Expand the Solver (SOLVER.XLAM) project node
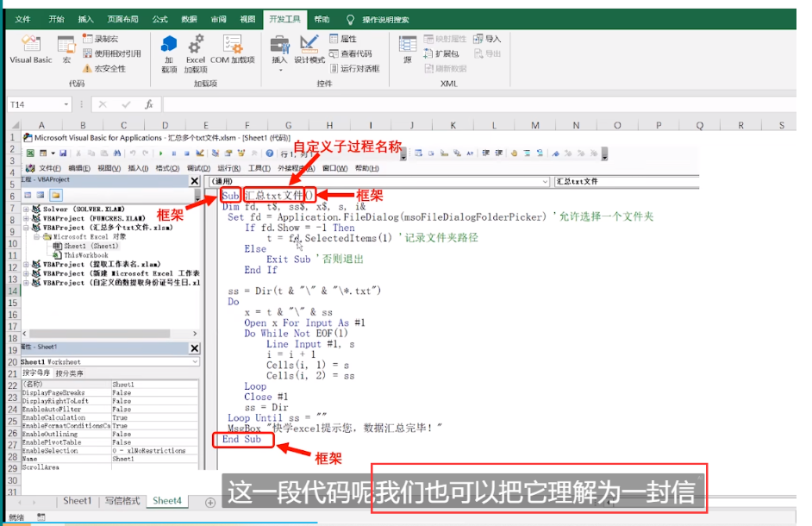Image resolution: width=812 pixels, height=526 pixels. pos(26,209)
